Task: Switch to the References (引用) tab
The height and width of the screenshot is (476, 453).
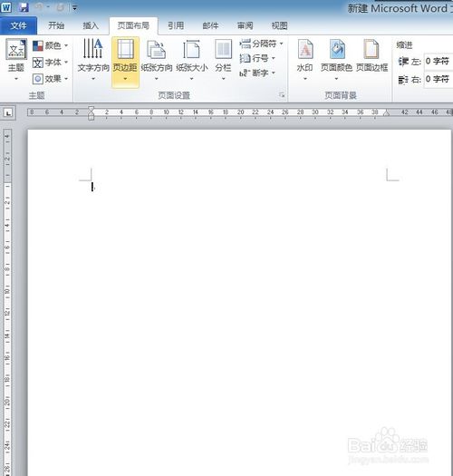Action: [176, 25]
